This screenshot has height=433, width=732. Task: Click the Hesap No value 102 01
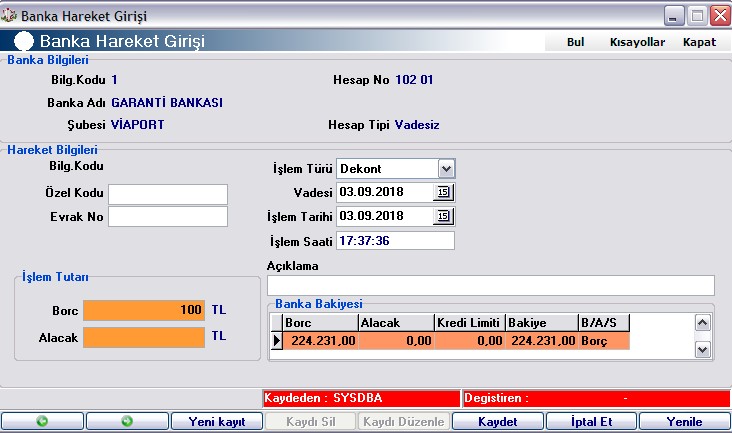pyautogui.click(x=414, y=80)
